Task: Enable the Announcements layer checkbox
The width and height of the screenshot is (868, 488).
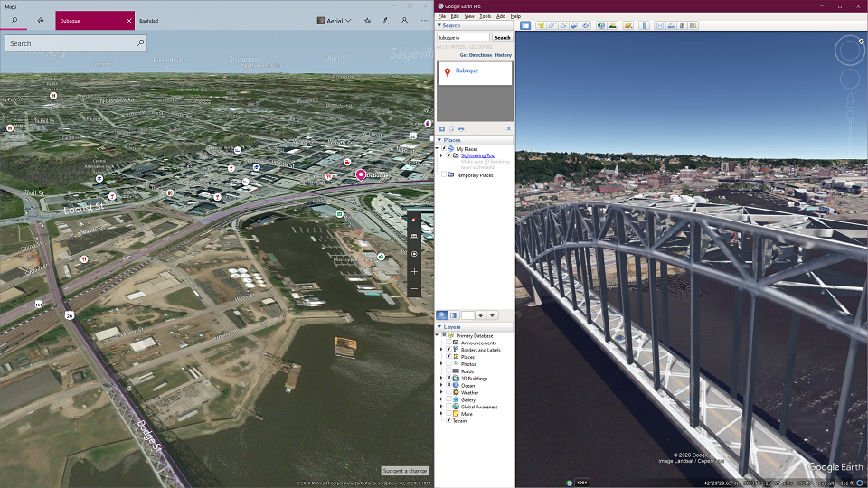Action: [449, 343]
